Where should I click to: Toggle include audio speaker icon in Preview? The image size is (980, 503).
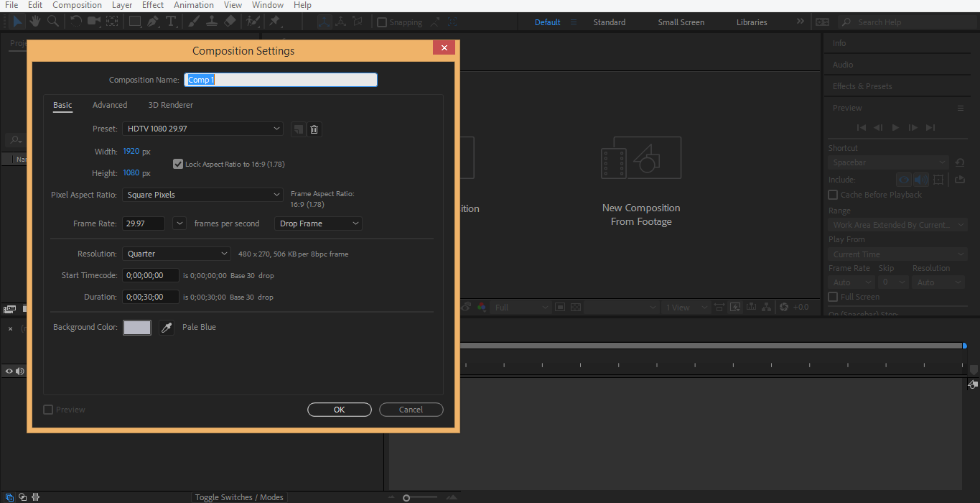tap(921, 180)
